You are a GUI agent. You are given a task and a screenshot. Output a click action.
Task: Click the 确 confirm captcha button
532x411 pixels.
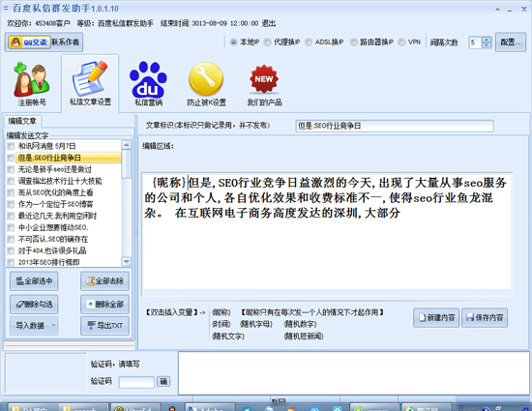163,382
